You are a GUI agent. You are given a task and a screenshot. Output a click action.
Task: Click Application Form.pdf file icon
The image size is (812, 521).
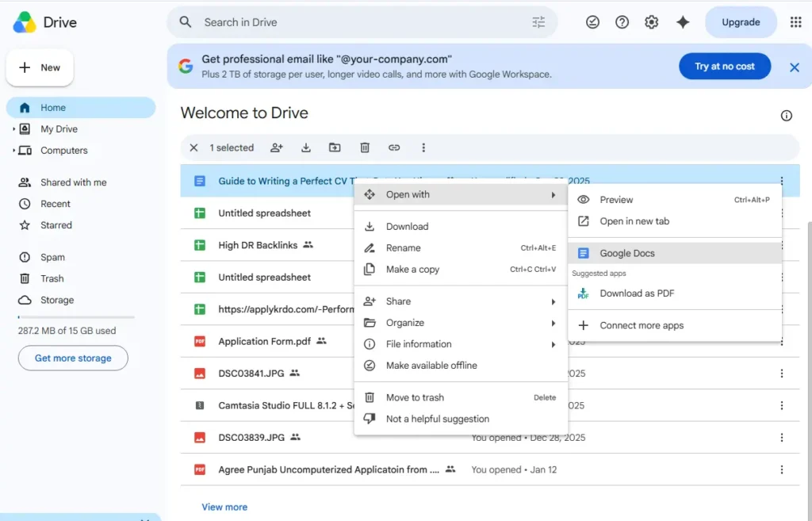pyautogui.click(x=199, y=341)
